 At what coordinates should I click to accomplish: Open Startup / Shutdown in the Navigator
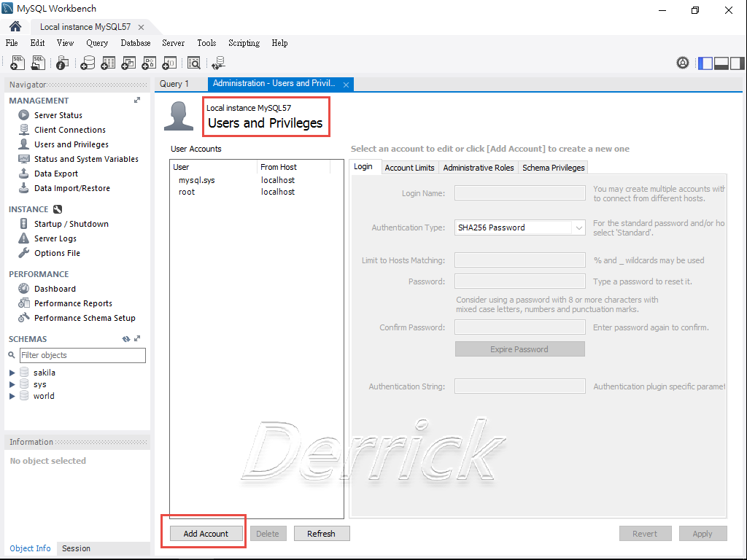(71, 224)
